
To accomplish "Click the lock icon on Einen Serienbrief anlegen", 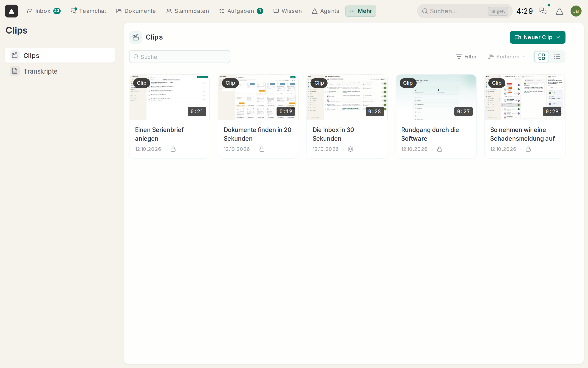I will point(173,149).
